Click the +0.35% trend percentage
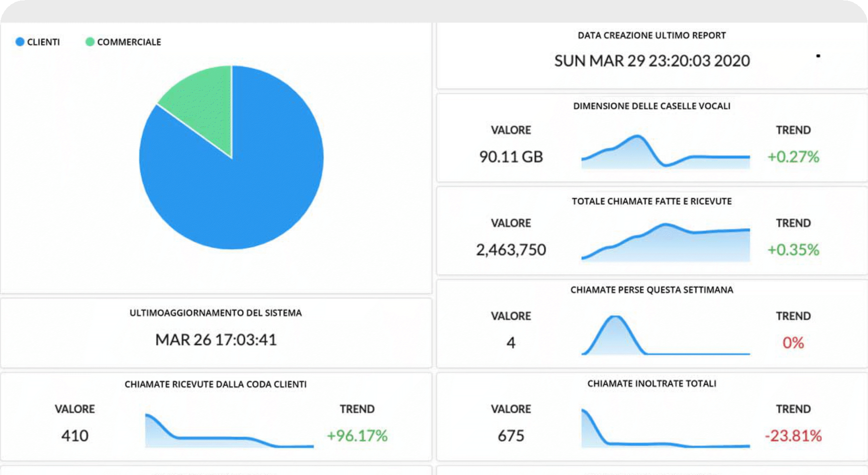This screenshot has width=868, height=475. click(x=793, y=250)
